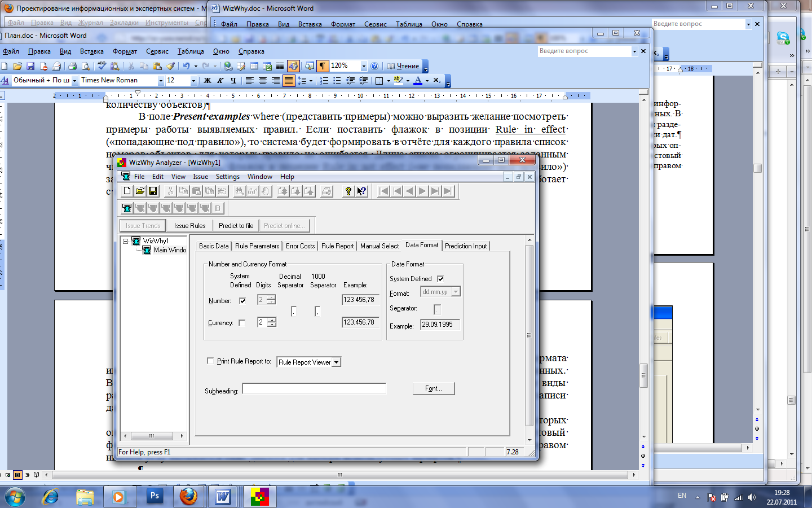Click the Font... button
812x508 pixels.
(434, 388)
